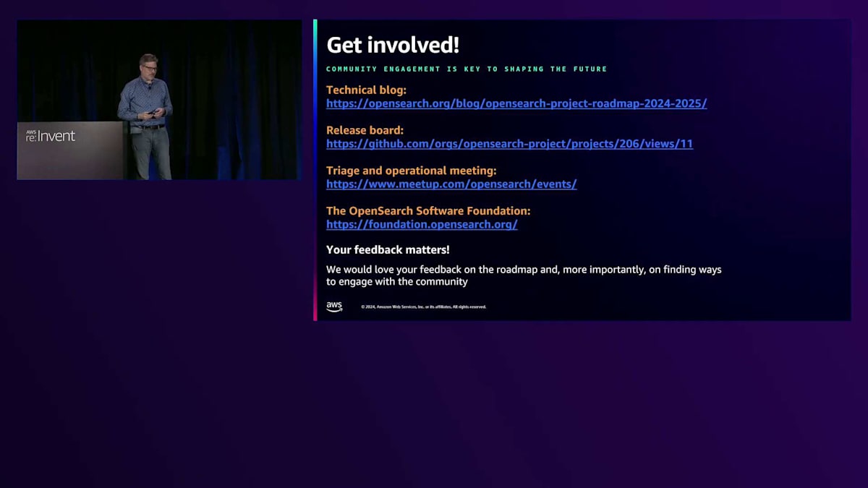
Task: Click "The OpenSearch Software Foundation:" heading
Action: coord(428,211)
